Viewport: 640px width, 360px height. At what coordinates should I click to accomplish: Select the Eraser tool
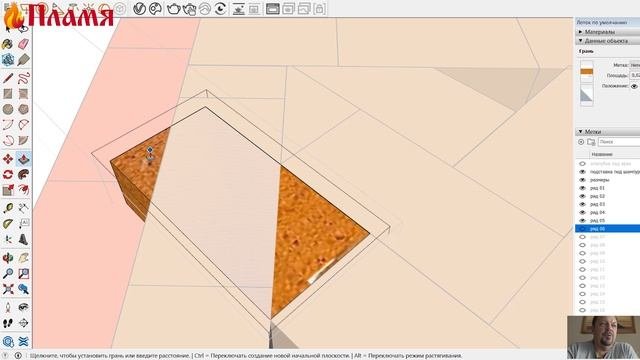click(23, 44)
